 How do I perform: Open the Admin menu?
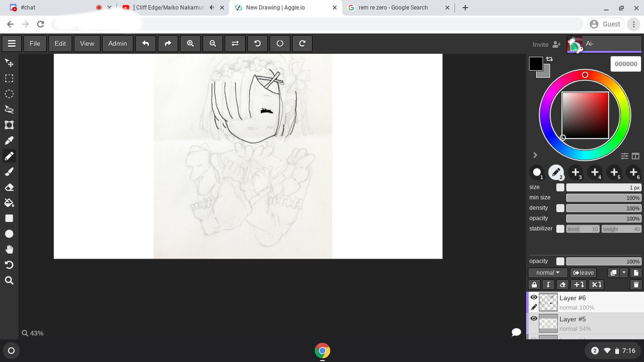[x=118, y=44]
